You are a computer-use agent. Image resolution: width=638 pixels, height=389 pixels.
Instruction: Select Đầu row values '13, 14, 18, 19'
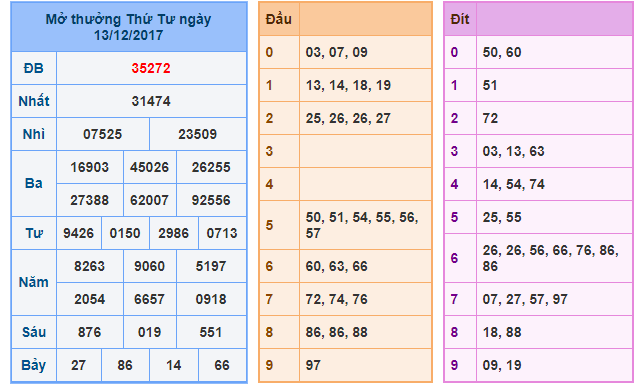[349, 85]
